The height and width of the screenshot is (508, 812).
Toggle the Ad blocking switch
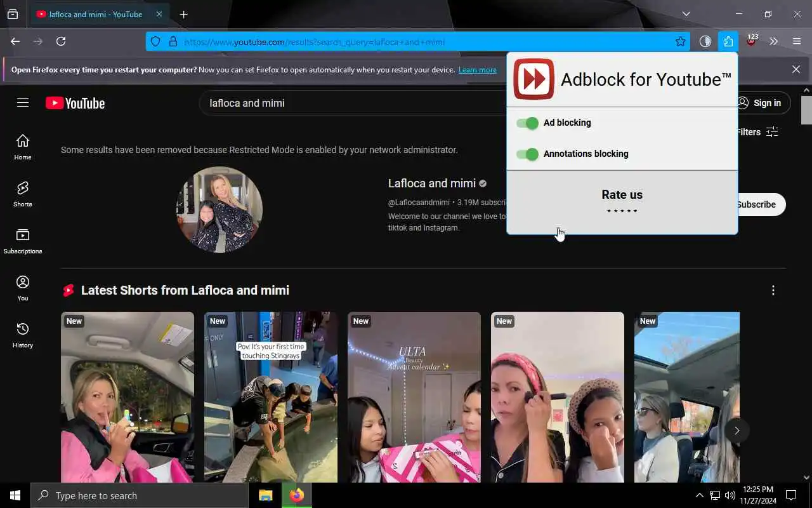click(x=527, y=123)
